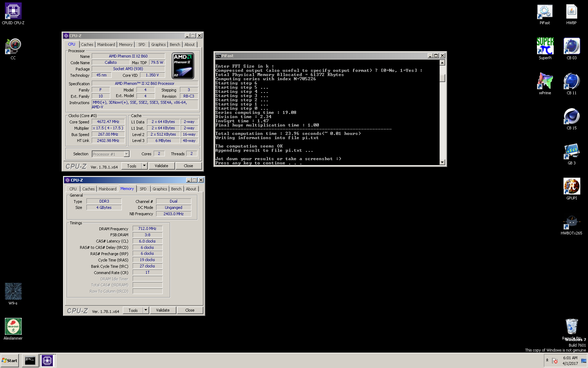
Task: Click the CPU-Z taskbar icon
Action: pos(47,360)
